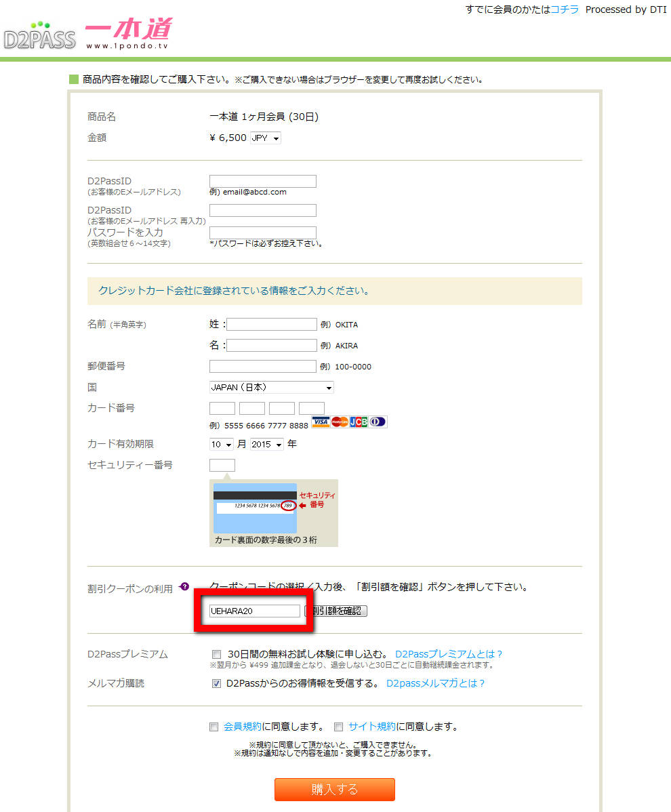Click the 一本道 1pondo.tv logo
The width and height of the screenshot is (671, 812).
pyautogui.click(x=128, y=34)
